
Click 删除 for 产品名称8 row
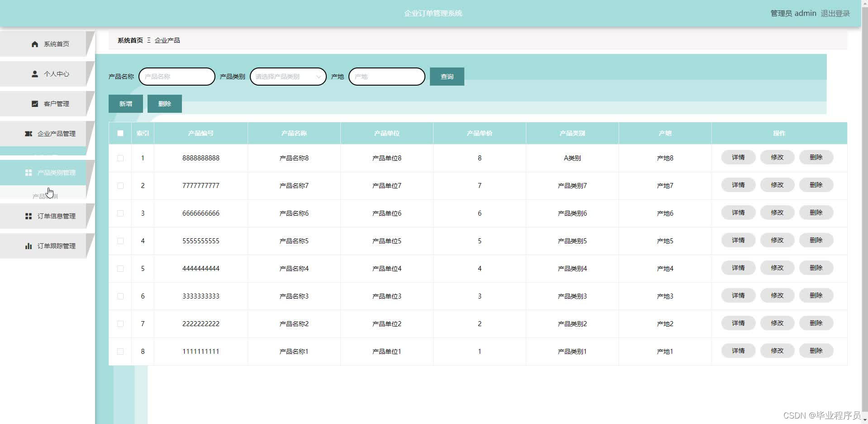coord(816,157)
